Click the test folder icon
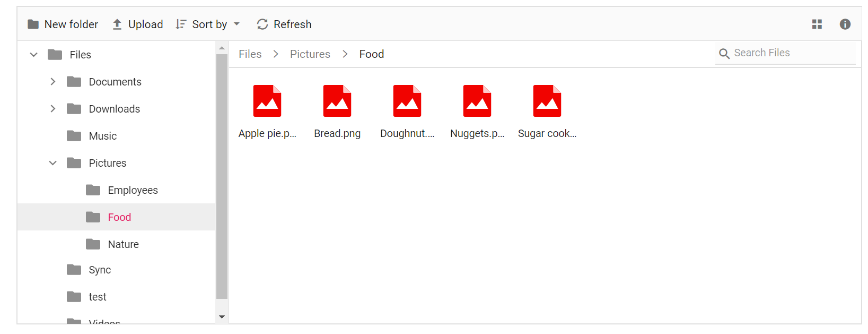868x334 pixels. click(74, 297)
